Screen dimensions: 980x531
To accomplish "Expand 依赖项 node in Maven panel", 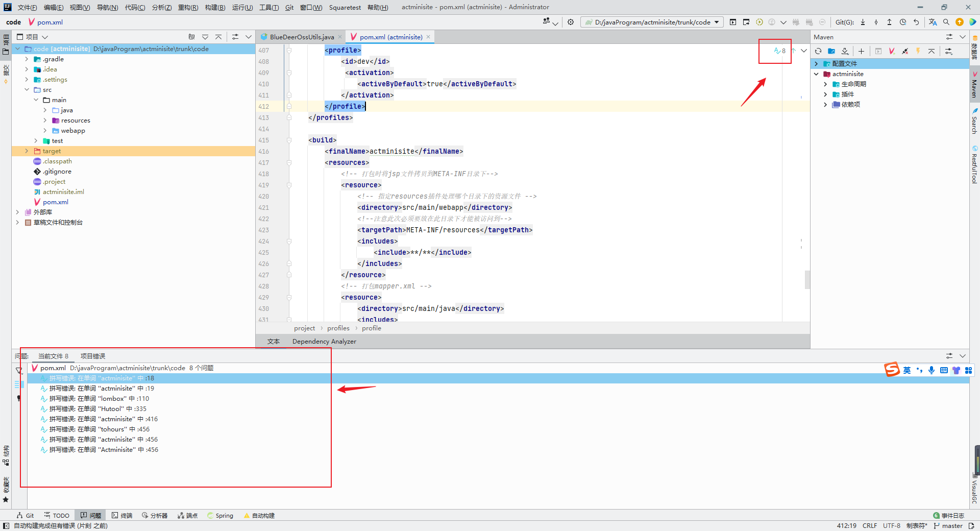I will click(x=825, y=105).
